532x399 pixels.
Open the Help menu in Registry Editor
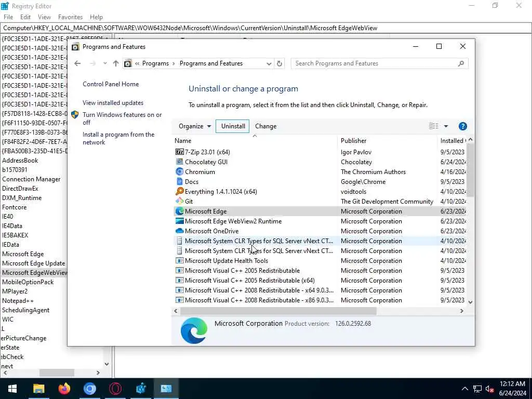[96, 17]
